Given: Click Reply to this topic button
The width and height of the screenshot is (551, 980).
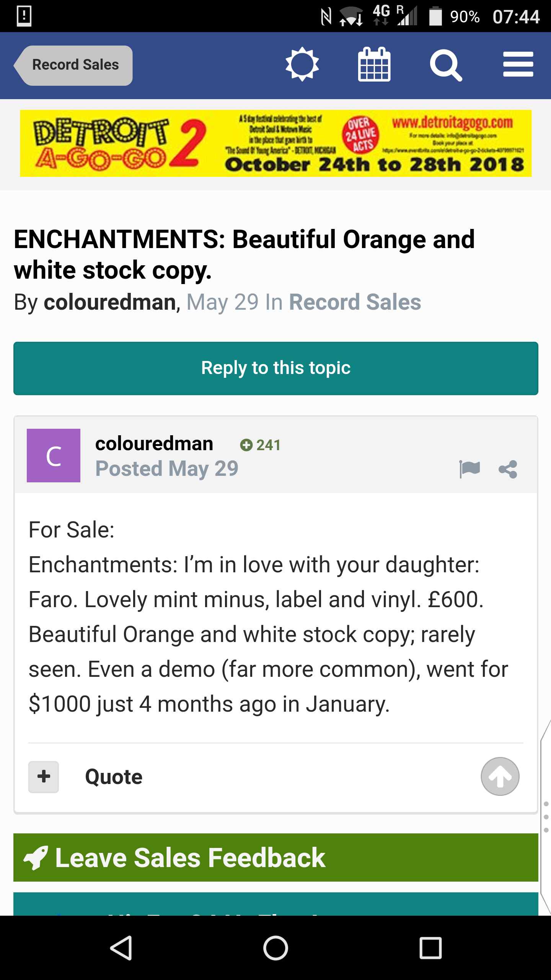Looking at the screenshot, I should pyautogui.click(x=276, y=368).
